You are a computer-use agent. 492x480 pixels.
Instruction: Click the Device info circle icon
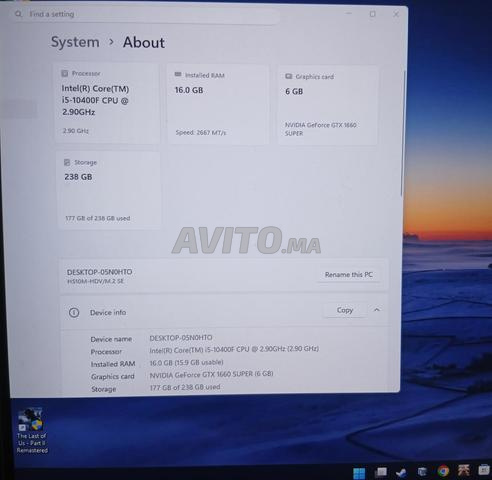tap(74, 313)
